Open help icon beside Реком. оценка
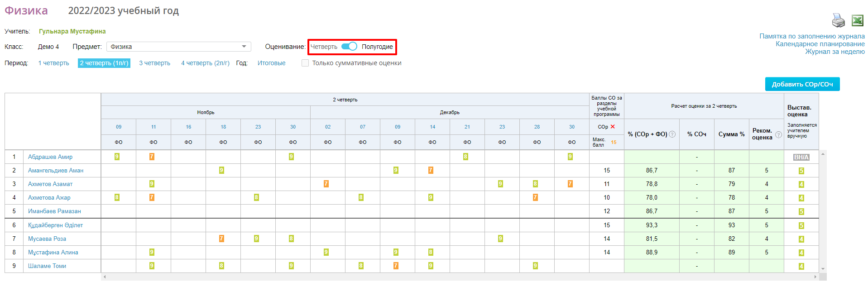 [x=778, y=134]
